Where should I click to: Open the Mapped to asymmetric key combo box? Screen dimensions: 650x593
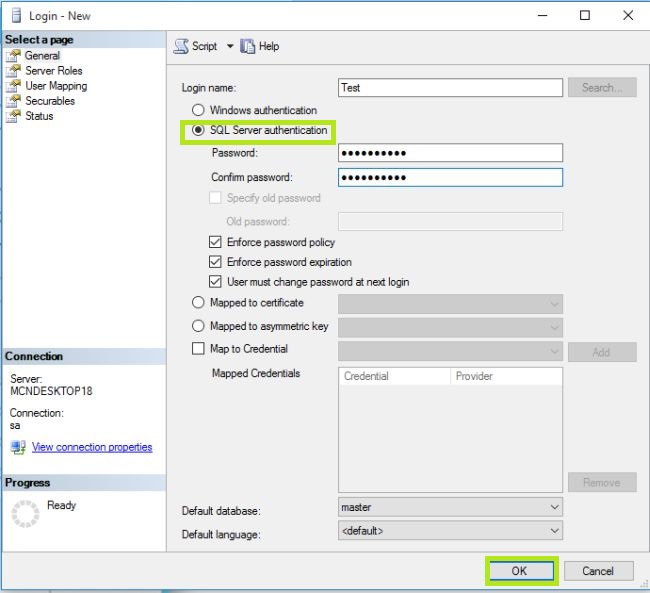click(450, 328)
